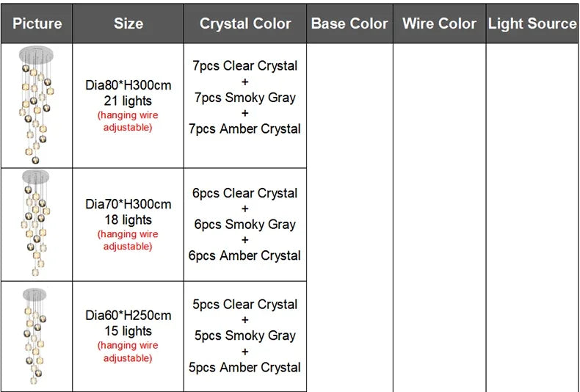Viewport: 580px width, 392px height.
Task: Click the 15-light chandelier picture
Action: click(36, 336)
